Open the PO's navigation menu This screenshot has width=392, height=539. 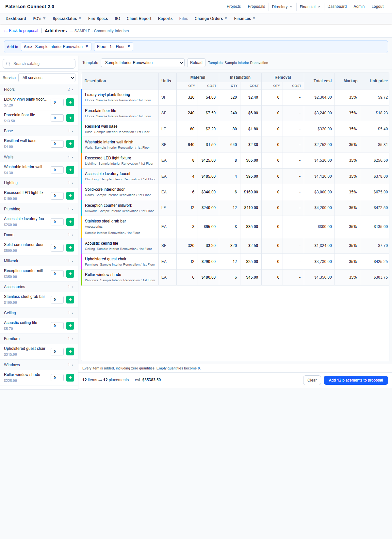click(39, 19)
